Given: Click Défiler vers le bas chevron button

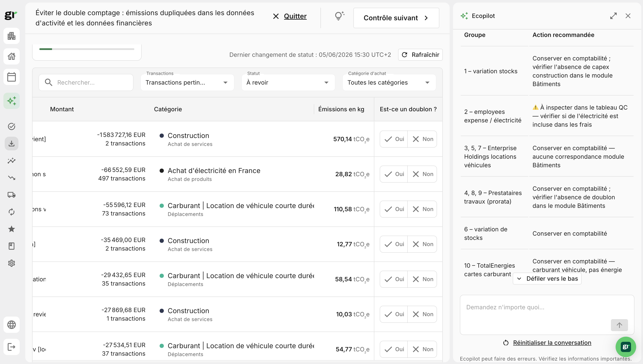Looking at the screenshot, I should click(x=547, y=279).
